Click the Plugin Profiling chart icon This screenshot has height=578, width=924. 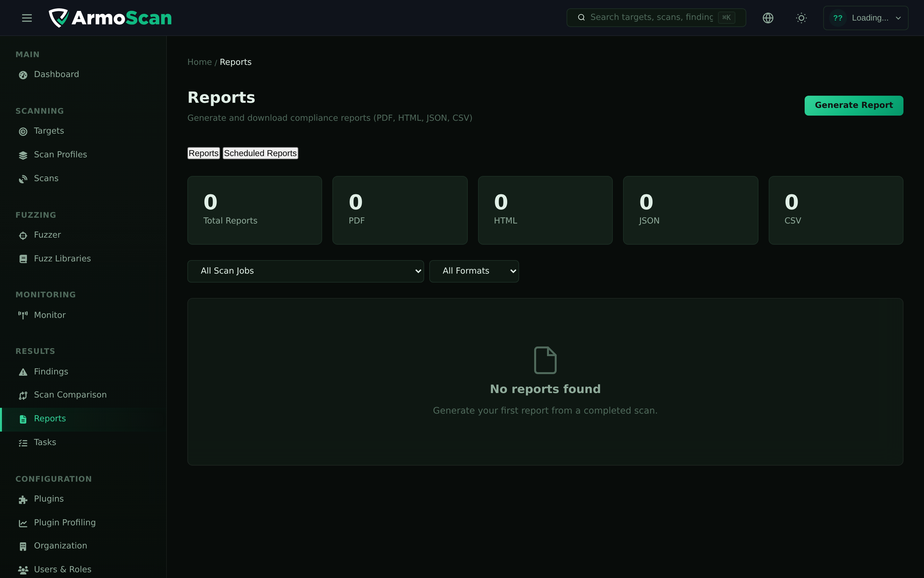(x=23, y=523)
